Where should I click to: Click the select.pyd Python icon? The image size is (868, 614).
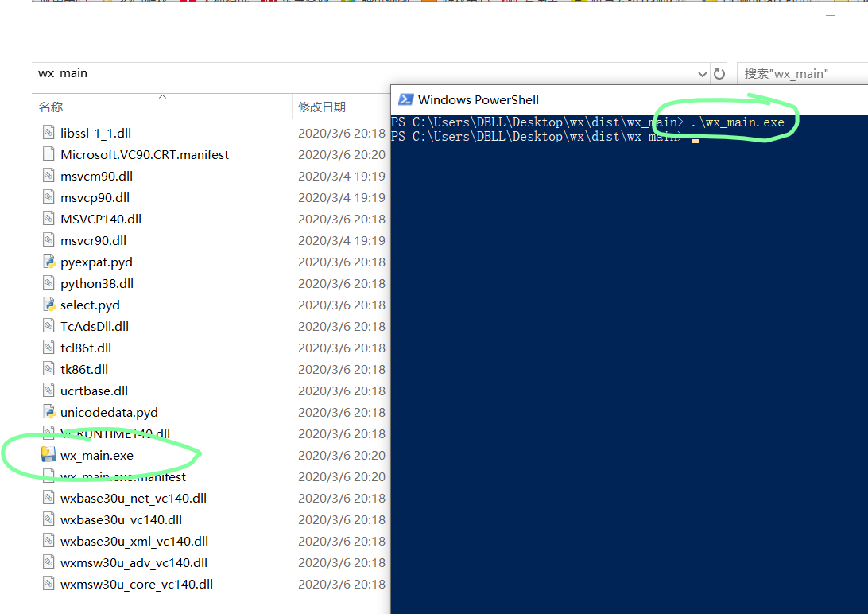click(x=48, y=305)
